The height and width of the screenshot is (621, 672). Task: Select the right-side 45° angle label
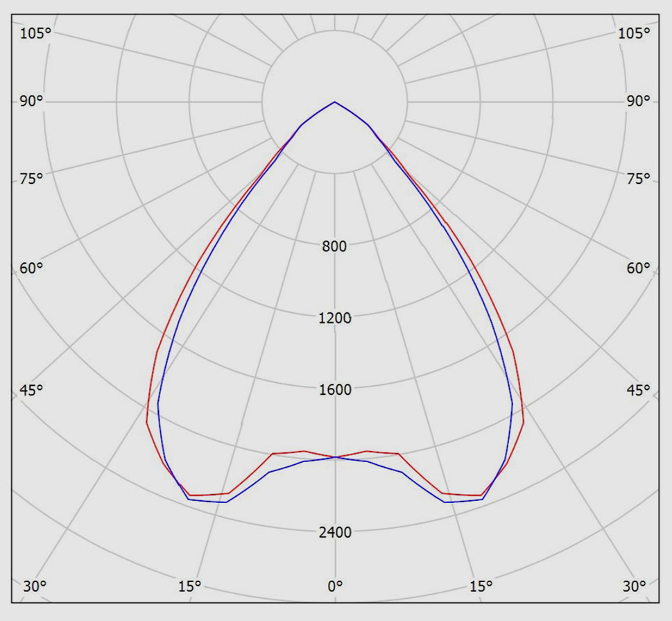(x=639, y=391)
